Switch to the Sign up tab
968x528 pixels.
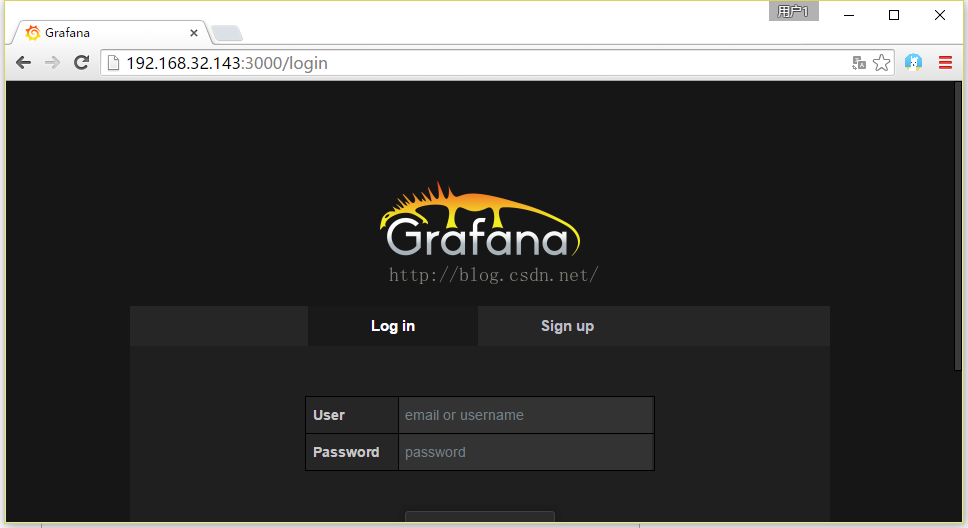(567, 326)
